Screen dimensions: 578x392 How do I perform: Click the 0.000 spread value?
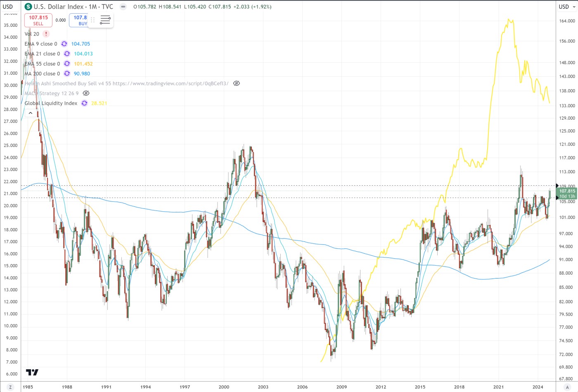61,20
